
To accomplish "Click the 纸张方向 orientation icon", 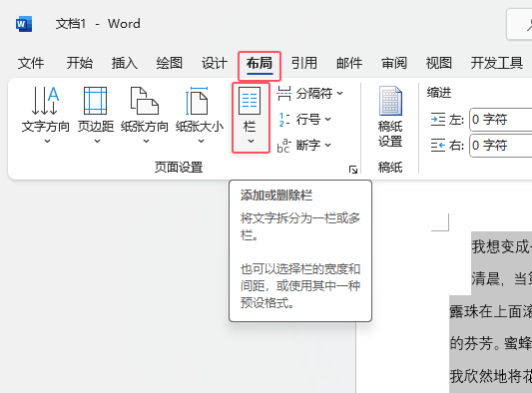I will coord(145,101).
